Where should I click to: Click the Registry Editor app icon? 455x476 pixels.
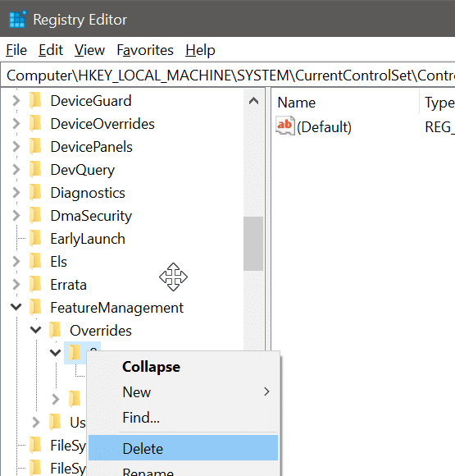[x=17, y=19]
